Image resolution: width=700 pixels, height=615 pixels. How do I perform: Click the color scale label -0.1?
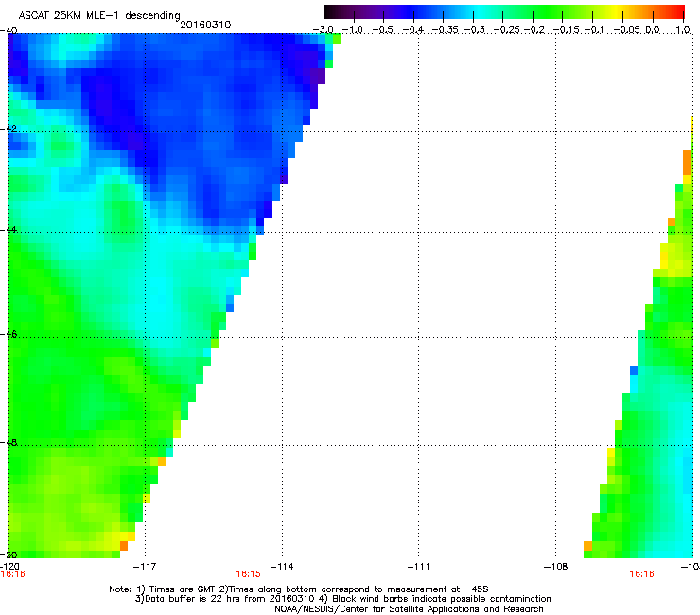tap(594, 30)
